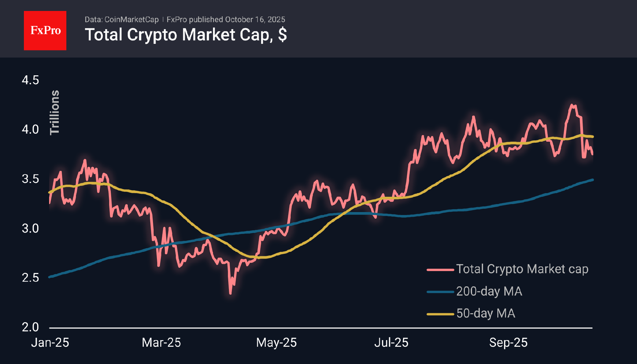Viewport: 637px width, 364px height.
Task: Click the red FxPro logo
Action: (45, 31)
